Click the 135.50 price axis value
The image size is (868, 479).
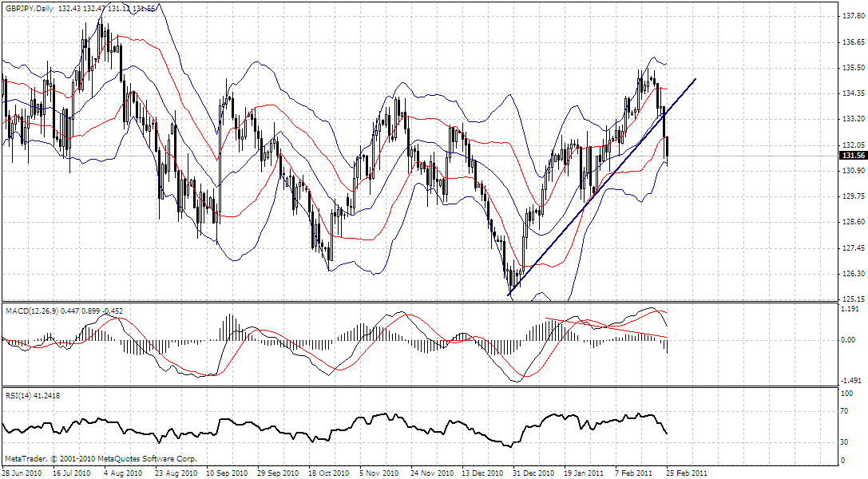853,68
